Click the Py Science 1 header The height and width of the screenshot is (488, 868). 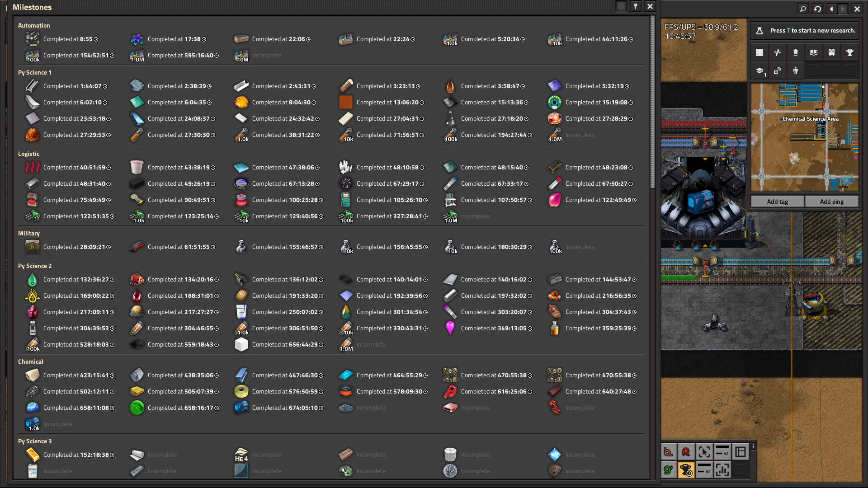pyautogui.click(x=35, y=72)
